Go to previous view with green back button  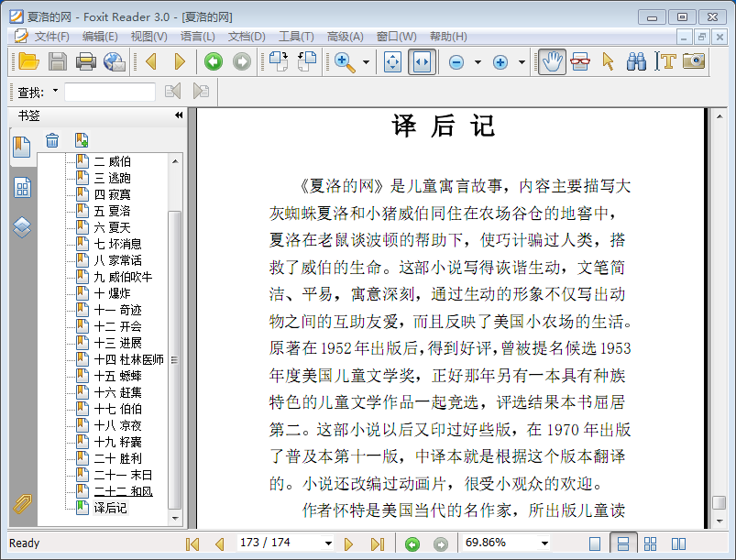point(214,61)
